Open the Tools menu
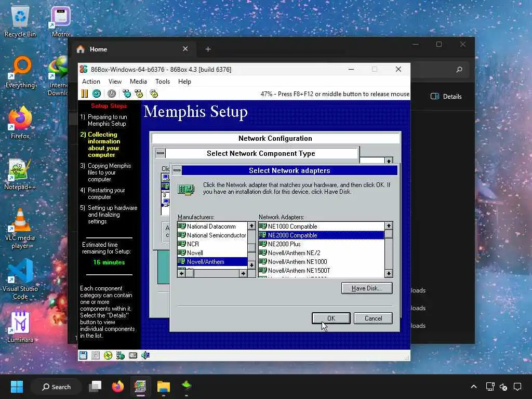 [163, 82]
